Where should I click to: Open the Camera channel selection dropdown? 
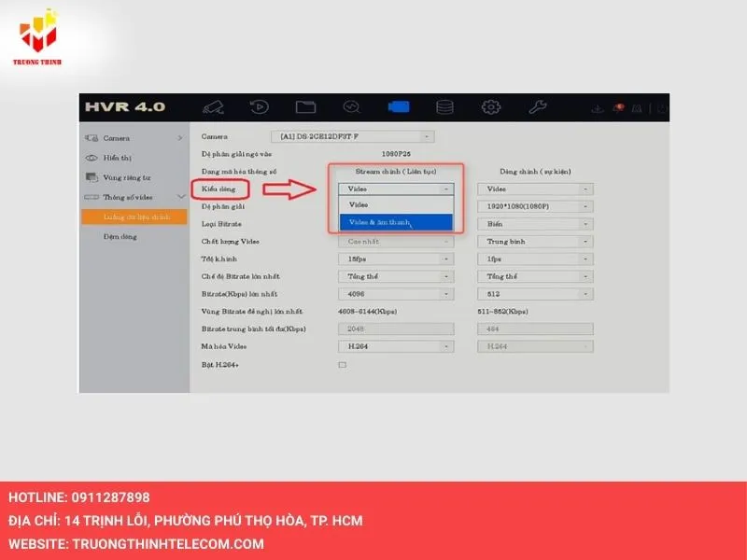point(351,137)
